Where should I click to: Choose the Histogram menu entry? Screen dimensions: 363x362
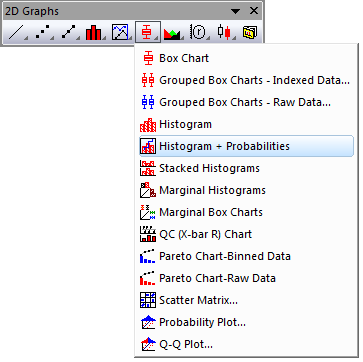click(x=246, y=124)
